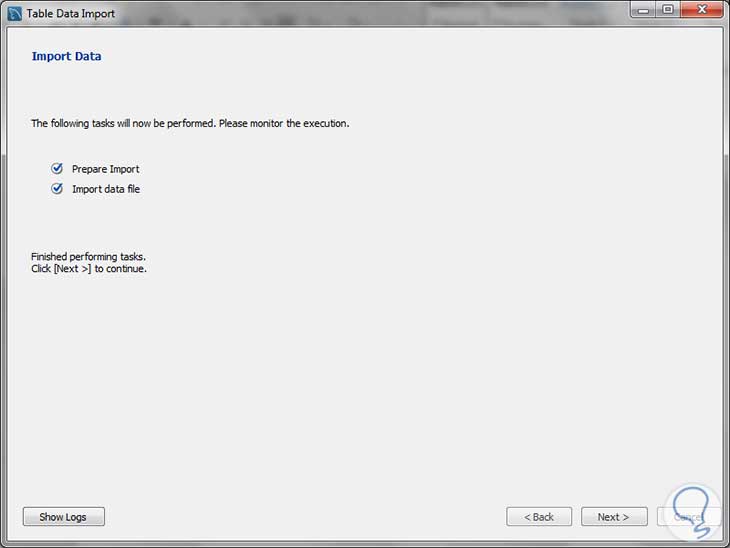Maximize the Table Data Import dialog
The width and height of the screenshot is (730, 548).
[x=667, y=10]
